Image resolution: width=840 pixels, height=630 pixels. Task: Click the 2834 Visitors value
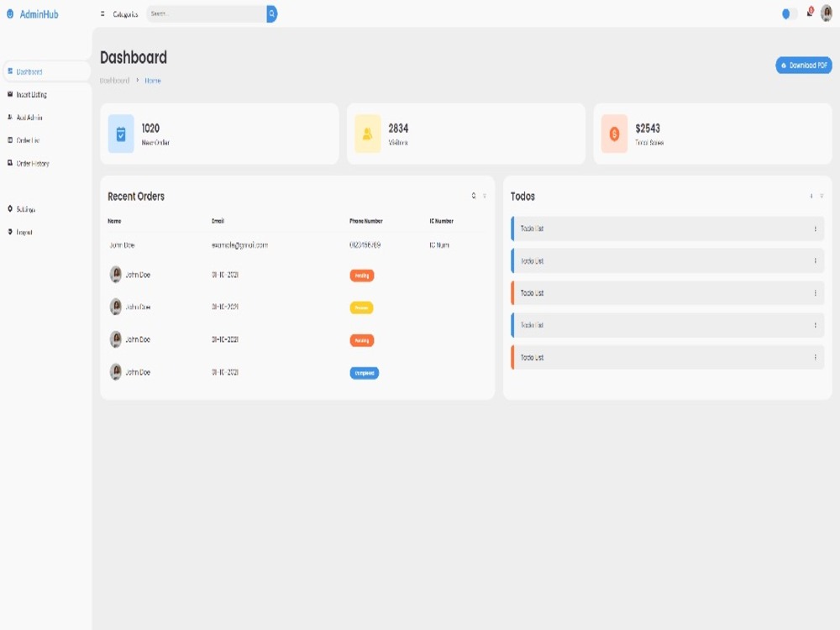398,129
